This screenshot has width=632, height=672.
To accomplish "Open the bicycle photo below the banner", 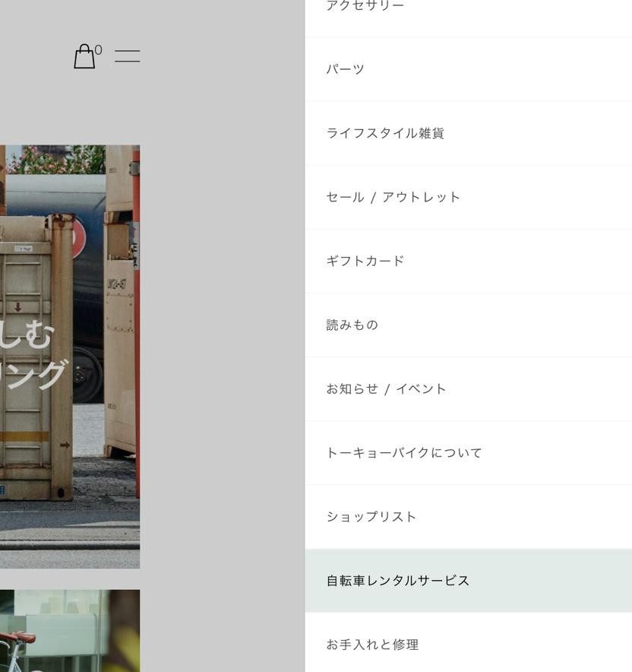I will [x=68, y=631].
